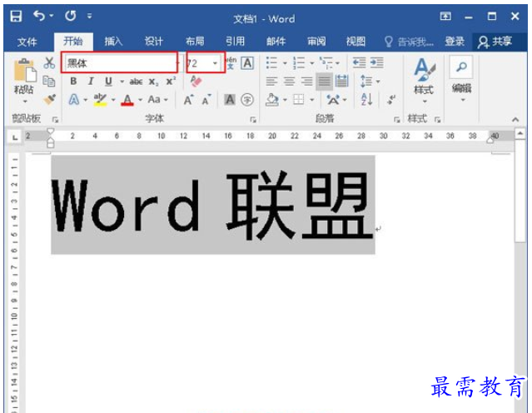Click the tab selector at ruler corner
This screenshot has width=532, height=413.
(15, 137)
